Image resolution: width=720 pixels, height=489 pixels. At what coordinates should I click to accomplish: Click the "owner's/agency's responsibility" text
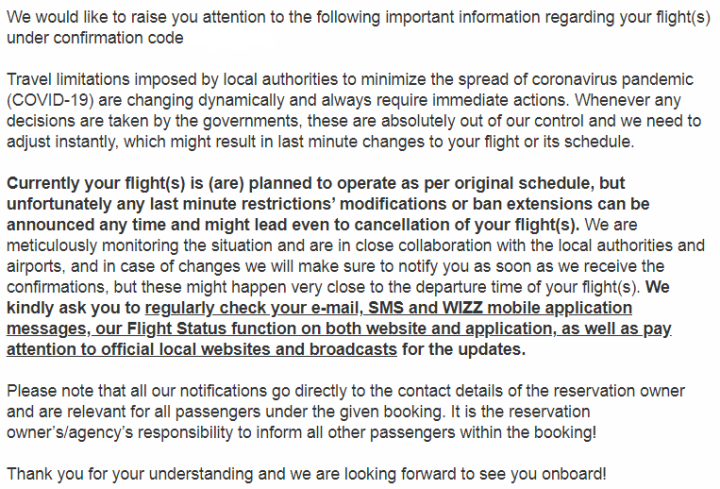[x=121, y=430]
